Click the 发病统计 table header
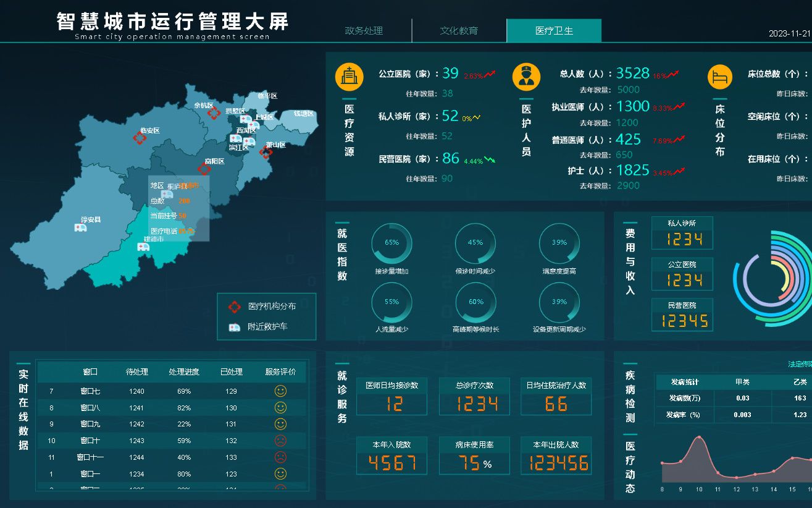The width and height of the screenshot is (812, 508). tap(685, 382)
